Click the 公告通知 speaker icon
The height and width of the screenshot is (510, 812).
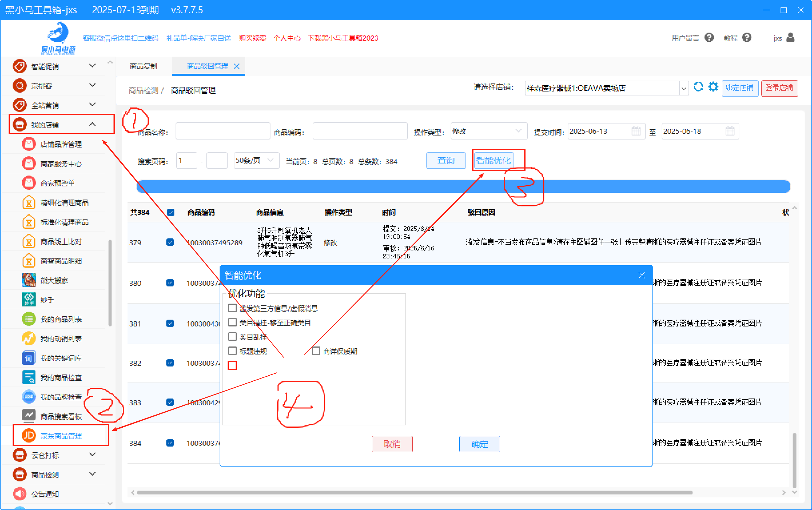point(19,494)
